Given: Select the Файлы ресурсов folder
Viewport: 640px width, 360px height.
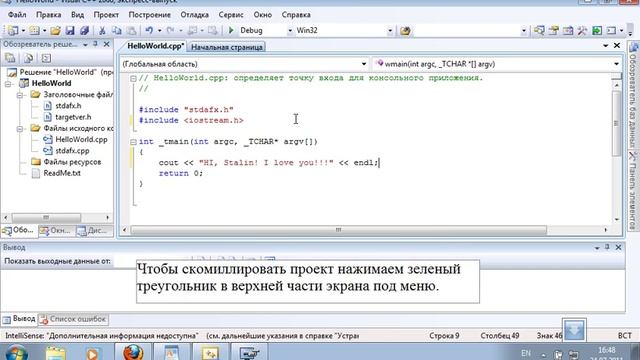Looking at the screenshot, I should pos(72,162).
